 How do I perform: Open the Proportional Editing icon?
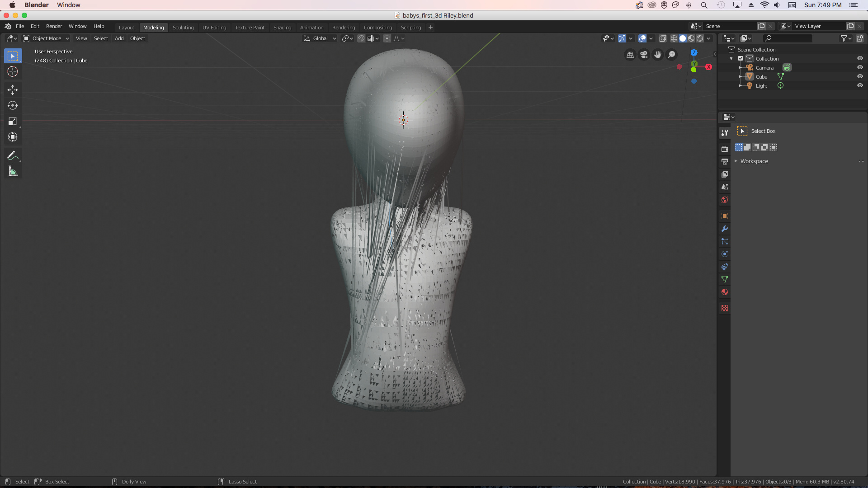pos(387,38)
